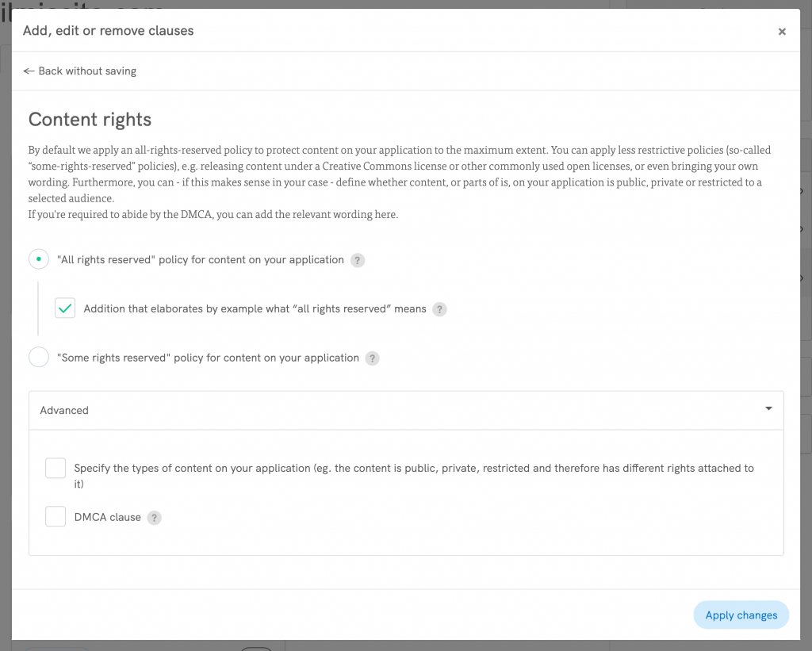Screen dimensions: 812x651
Task: Open the Advanced dropdown
Action: tap(406, 410)
